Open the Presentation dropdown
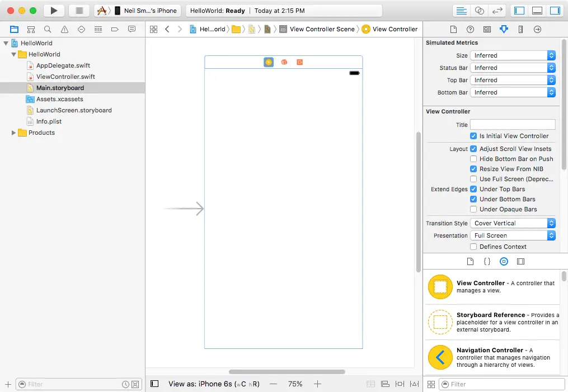The width and height of the screenshot is (568, 392). 513,235
